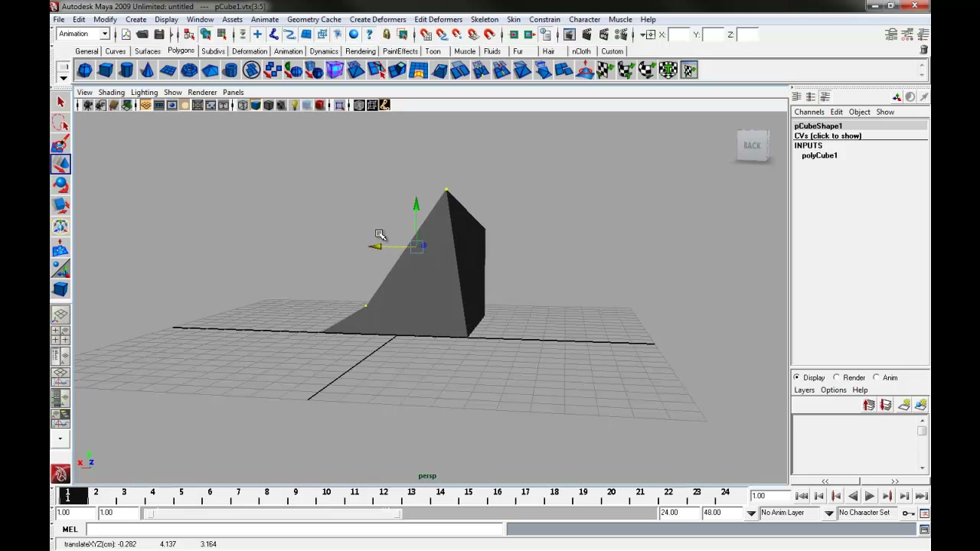The image size is (980, 551).
Task: Click the X coordinate input field
Action: [x=678, y=34]
